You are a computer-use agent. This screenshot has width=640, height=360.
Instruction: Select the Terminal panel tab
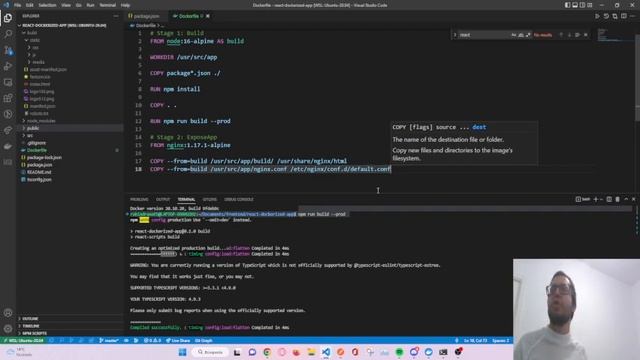pyautogui.click(x=186, y=200)
